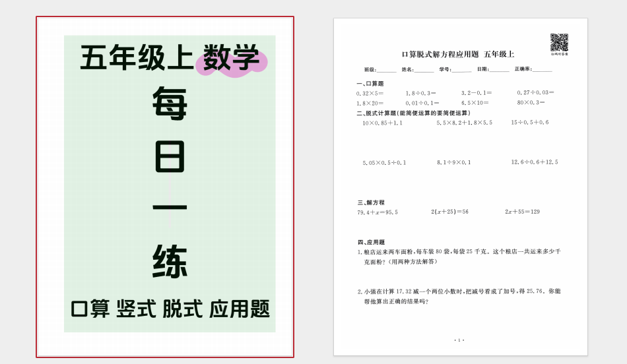The image size is (627, 364).
Task: Click the 学号 blank field
Action: pyautogui.click(x=461, y=69)
